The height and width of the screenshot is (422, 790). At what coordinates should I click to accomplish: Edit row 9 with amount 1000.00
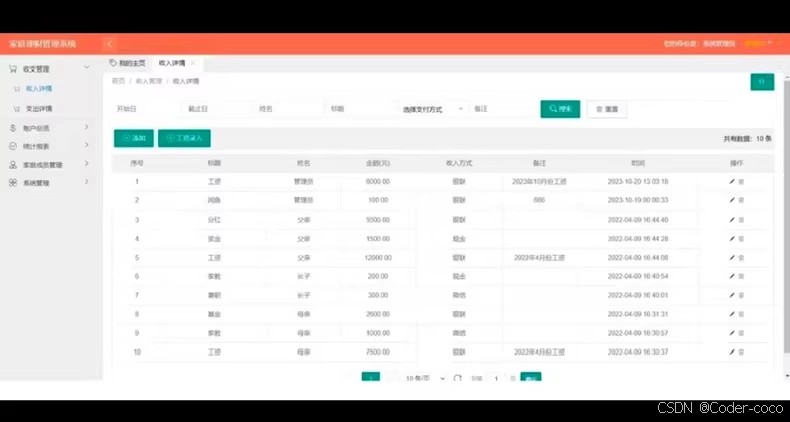[732, 333]
